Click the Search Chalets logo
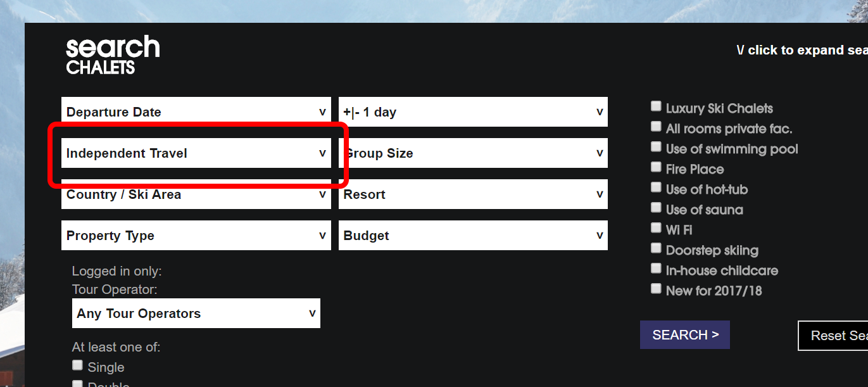The image size is (868, 387). (x=113, y=55)
